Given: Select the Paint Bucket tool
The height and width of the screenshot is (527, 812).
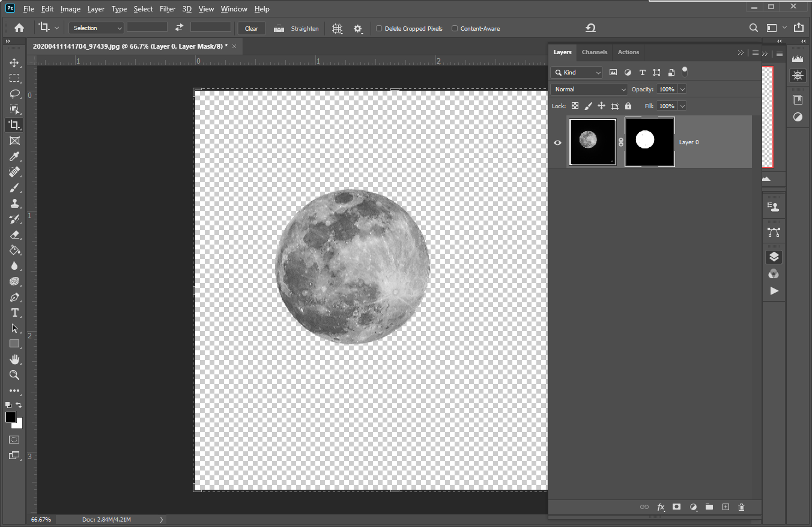Looking at the screenshot, I should point(14,250).
